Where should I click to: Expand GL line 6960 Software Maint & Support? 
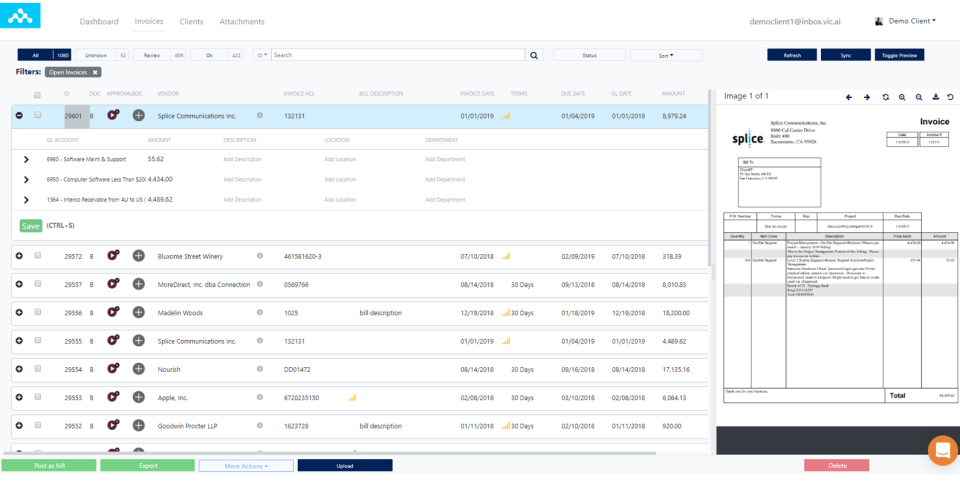click(x=26, y=159)
